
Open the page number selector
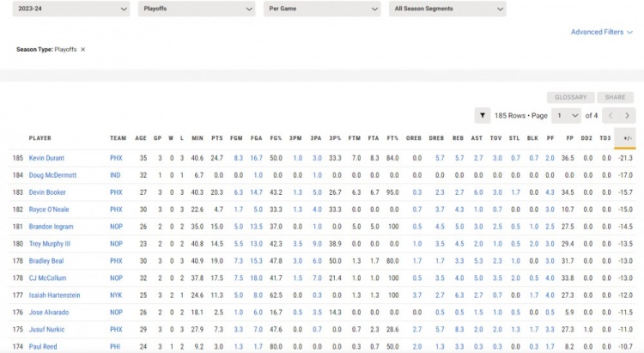pos(567,115)
